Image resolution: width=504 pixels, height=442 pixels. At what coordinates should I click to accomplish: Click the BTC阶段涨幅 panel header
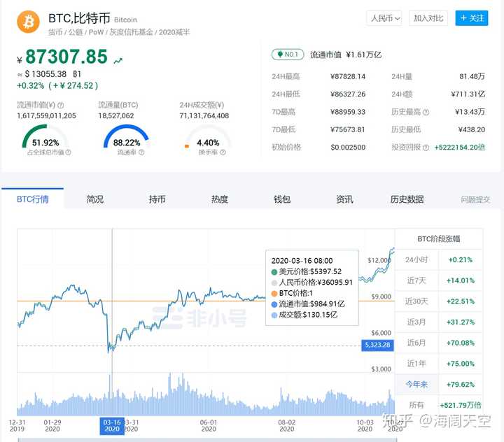click(439, 239)
